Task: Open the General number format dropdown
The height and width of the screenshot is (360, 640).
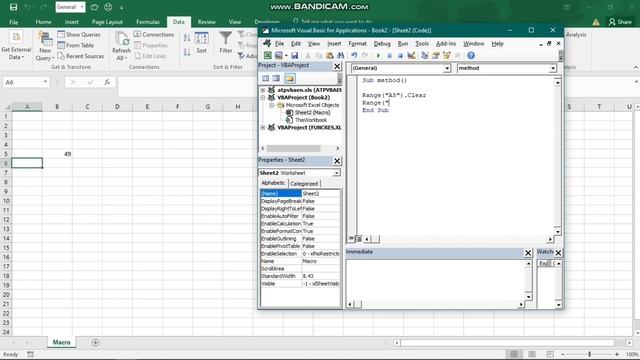Action: point(82,7)
